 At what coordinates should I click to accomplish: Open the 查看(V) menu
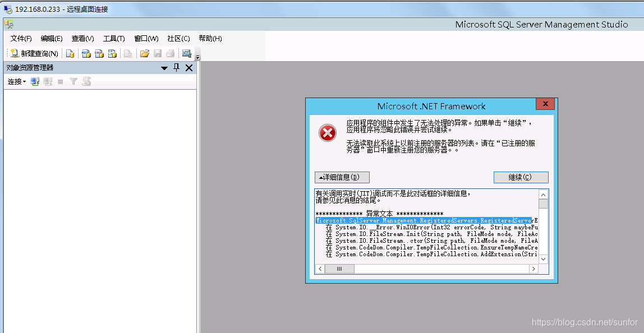point(82,39)
